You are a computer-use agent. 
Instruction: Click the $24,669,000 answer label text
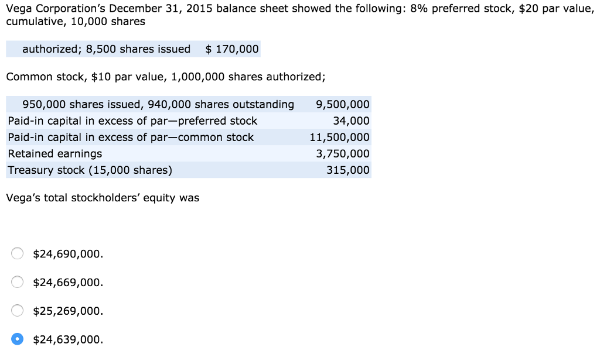tap(68, 283)
